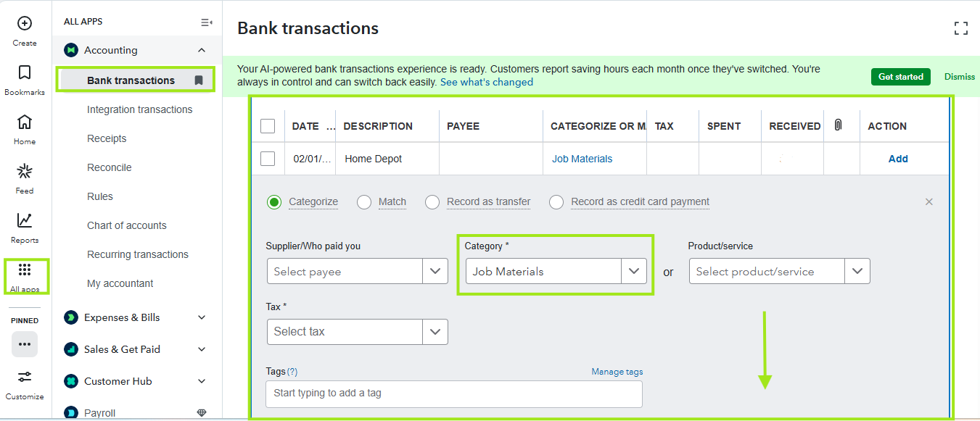The width and height of the screenshot is (980, 421).
Task: Enter full screen with the expand icon
Action: [x=961, y=29]
